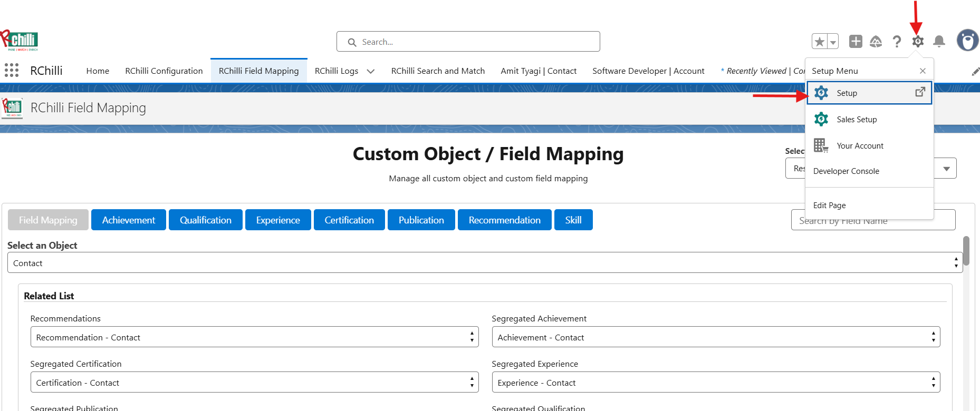The width and height of the screenshot is (980, 411).
Task: Expand the favorites list dropdown arrow
Action: [x=833, y=42]
